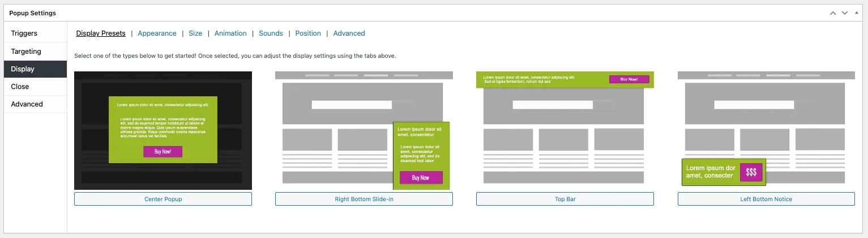This screenshot has height=238, width=868.
Task: Move Popup Settings panel down
Action: point(844,13)
